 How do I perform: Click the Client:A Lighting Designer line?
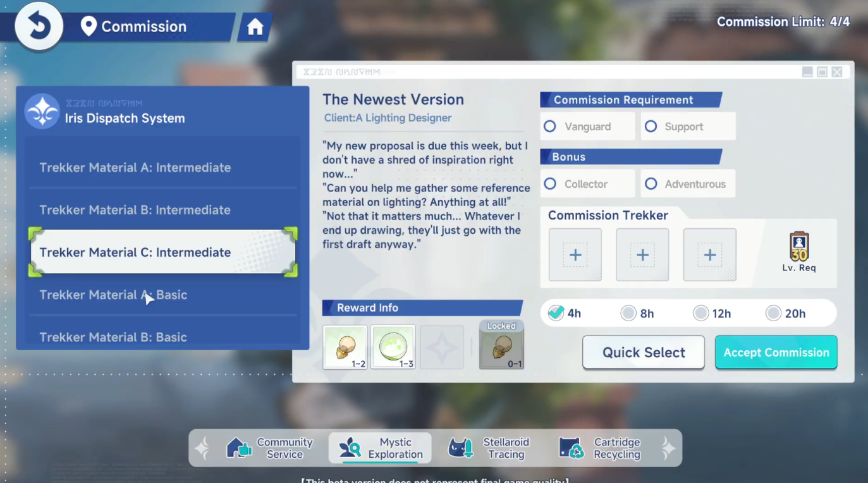(388, 118)
